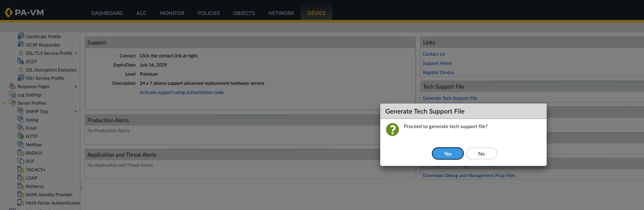644x210 pixels.
Task: Click 'No Application and Threat Alerts' text
Action: click(120, 165)
